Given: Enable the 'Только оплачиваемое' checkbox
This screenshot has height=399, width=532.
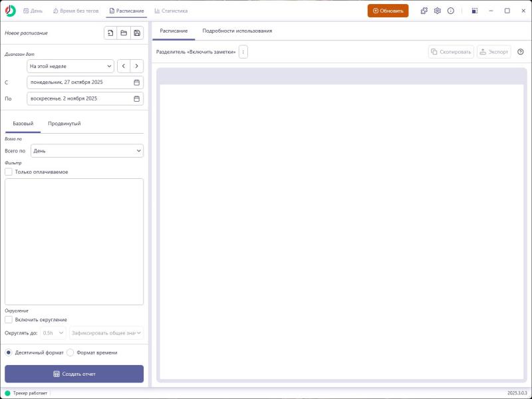Looking at the screenshot, I should [x=9, y=172].
